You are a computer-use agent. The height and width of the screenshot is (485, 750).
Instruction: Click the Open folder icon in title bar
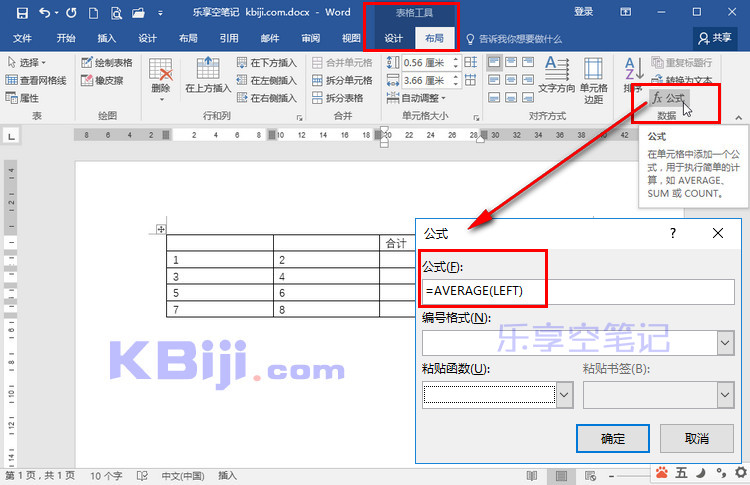139,13
